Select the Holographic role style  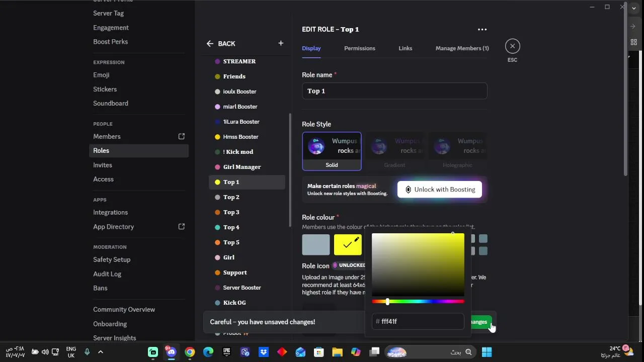[x=457, y=151]
